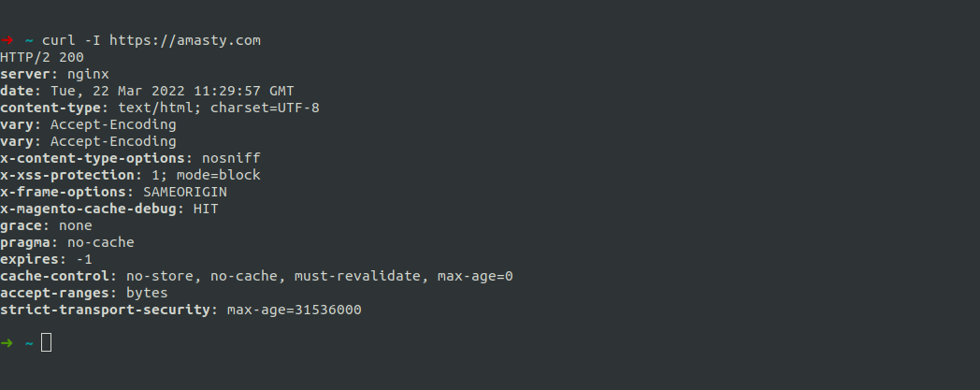The width and height of the screenshot is (980, 390).
Task: Click the tilde beside the red arrow
Action: point(29,40)
